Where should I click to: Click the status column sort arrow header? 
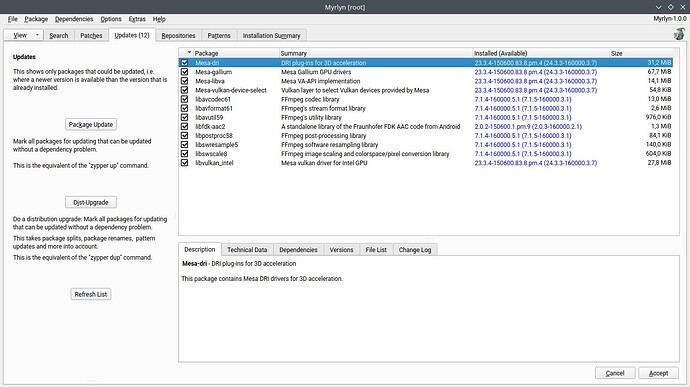tap(189, 53)
